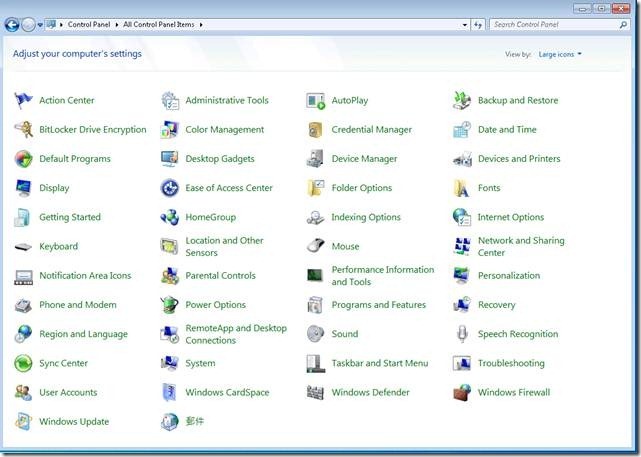
Task: Click the Power Options icon
Action: tap(170, 305)
